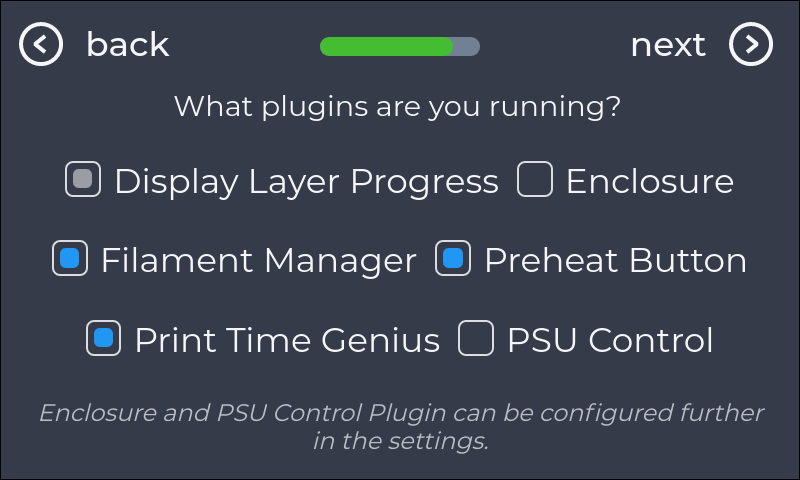Click the back arrow circle icon
This screenshot has width=800, height=480.
point(42,45)
